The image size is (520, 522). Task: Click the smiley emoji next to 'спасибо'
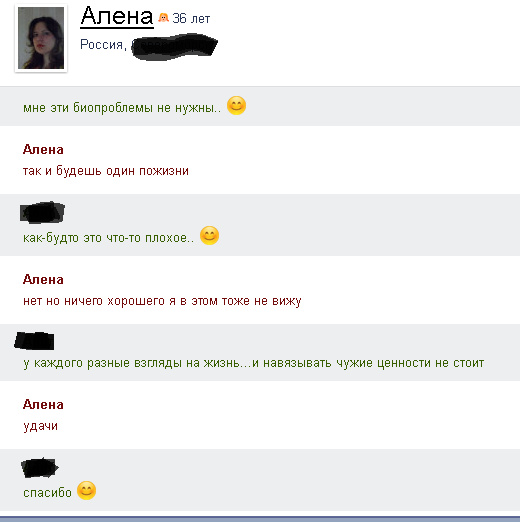point(86,491)
